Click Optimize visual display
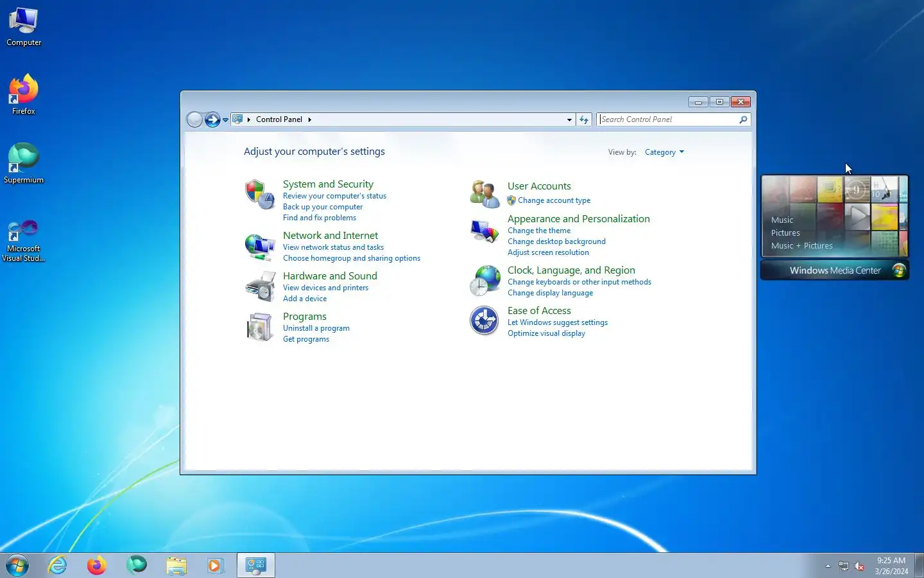Viewport: 924px width, 578px height. [546, 333]
